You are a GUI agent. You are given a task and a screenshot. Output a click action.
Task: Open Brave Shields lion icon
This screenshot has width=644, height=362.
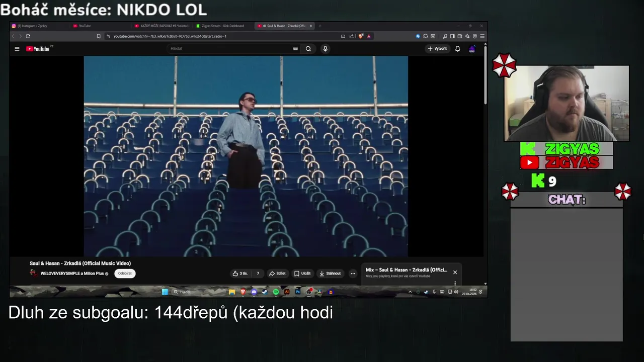361,36
